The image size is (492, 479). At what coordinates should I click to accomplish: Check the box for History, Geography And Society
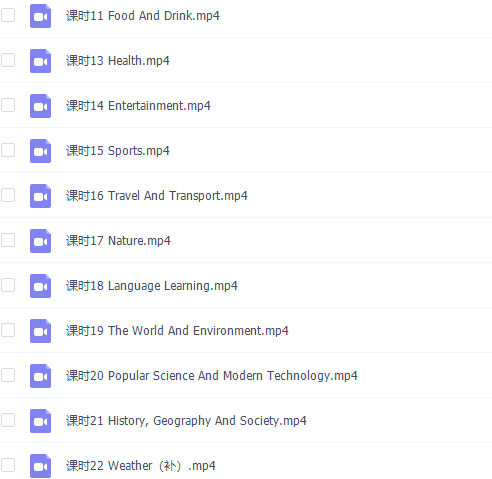click(x=8, y=420)
